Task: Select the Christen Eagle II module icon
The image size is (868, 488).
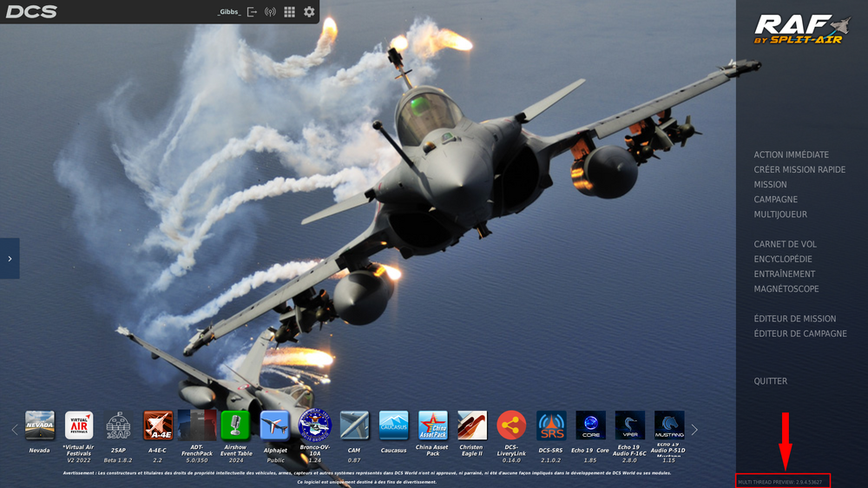Action: coord(472,425)
